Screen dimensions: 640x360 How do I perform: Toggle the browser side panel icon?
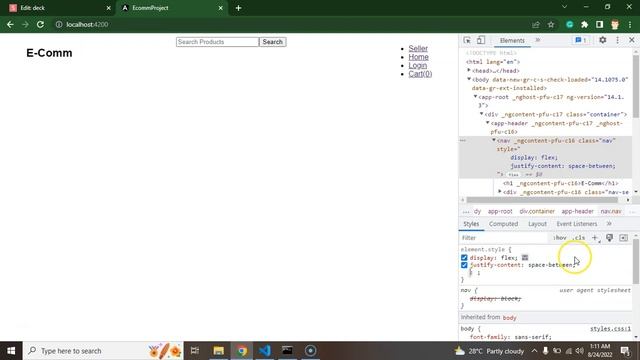point(599,24)
